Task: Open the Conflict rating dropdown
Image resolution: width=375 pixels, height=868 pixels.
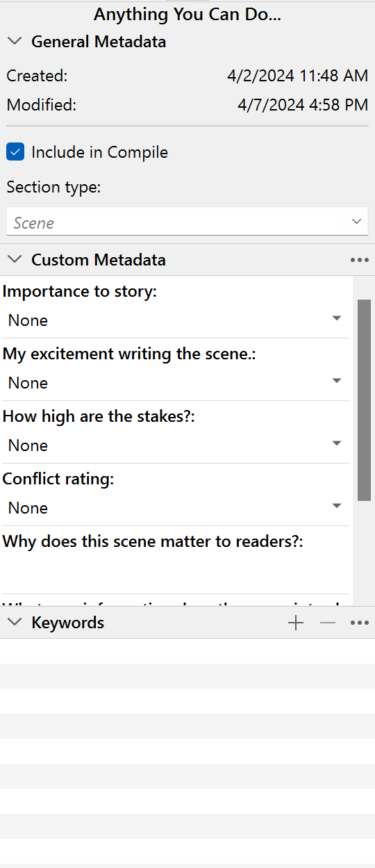Action: point(176,508)
